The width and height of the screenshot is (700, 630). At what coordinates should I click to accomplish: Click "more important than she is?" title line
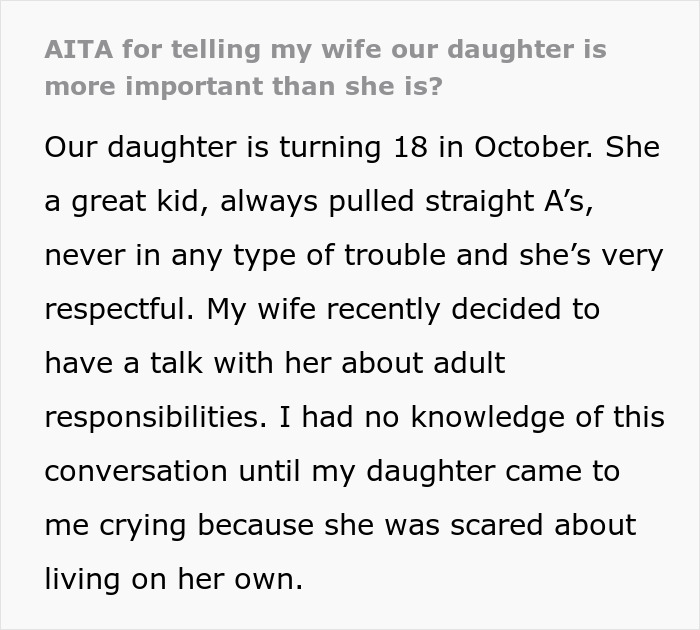point(243,85)
